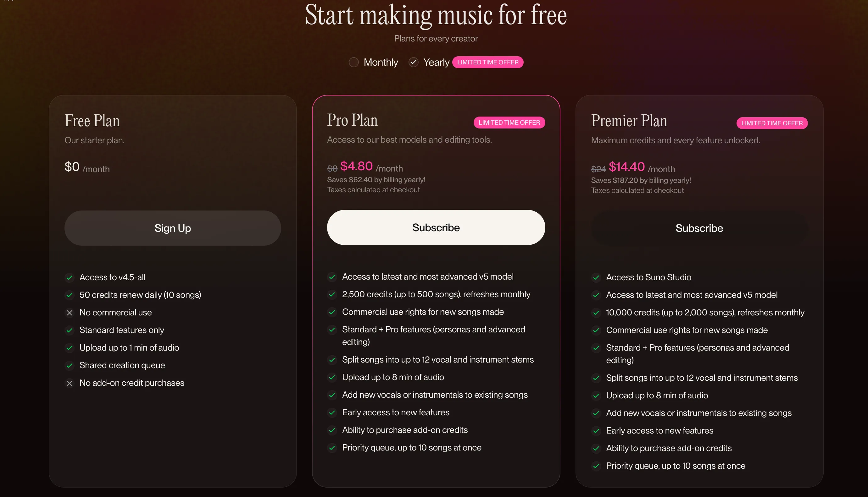
Task: Click the checkmark next to 2,500 credits feature
Action: tap(332, 294)
